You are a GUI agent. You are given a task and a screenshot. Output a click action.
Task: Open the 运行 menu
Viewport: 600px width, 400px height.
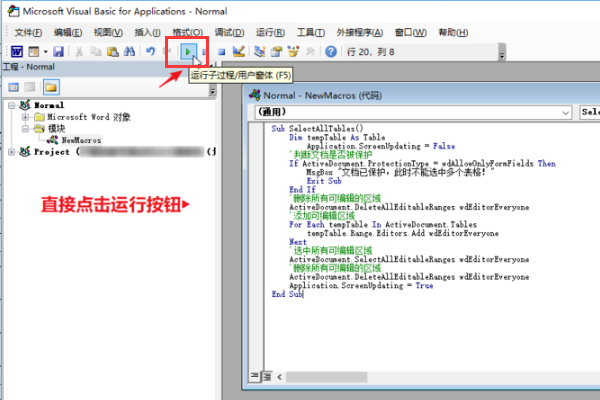click(x=270, y=33)
